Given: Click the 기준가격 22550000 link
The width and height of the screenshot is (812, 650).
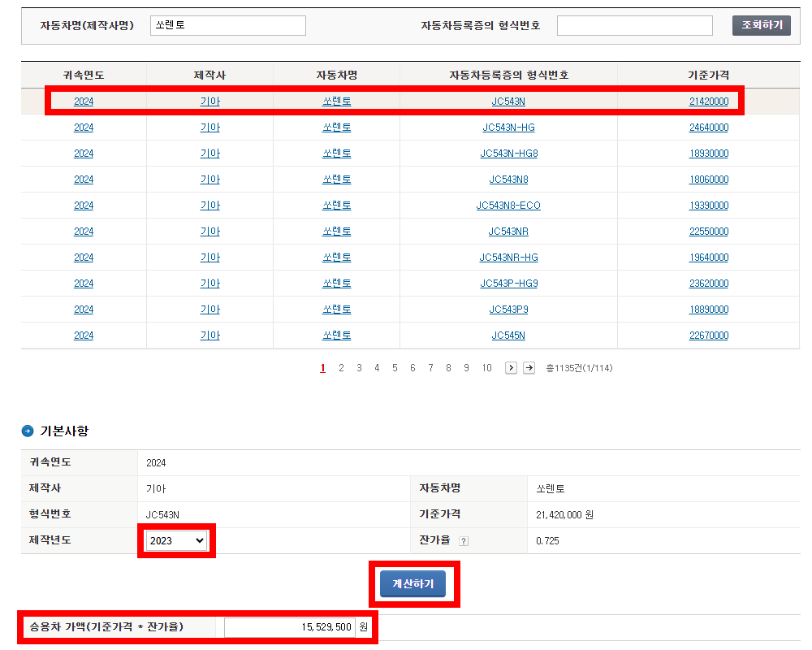Looking at the screenshot, I should click(708, 232).
